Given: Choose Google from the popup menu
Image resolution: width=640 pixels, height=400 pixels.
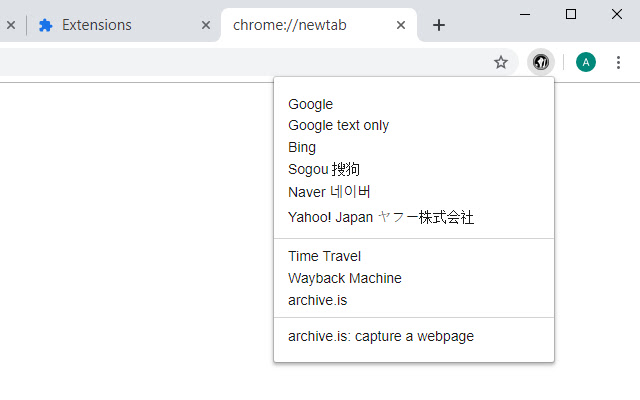Looking at the screenshot, I should [x=311, y=104].
